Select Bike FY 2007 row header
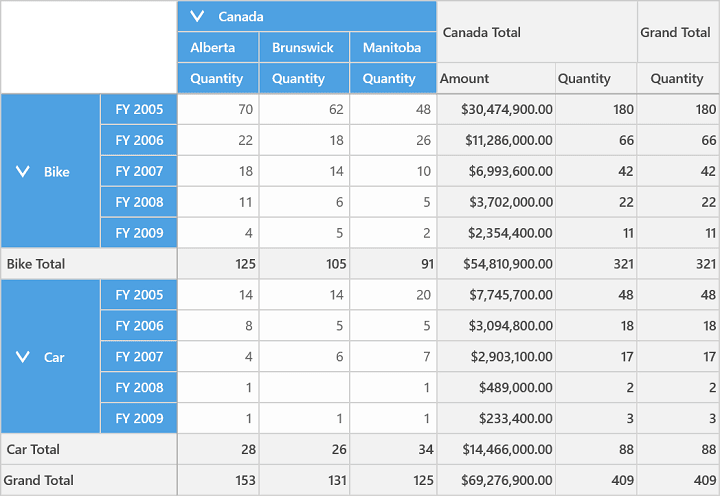Viewport: 720px width, 496px height. tap(139, 171)
